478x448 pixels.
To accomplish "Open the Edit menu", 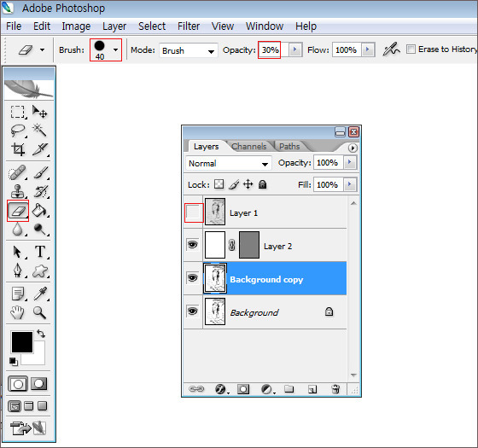I will pyautogui.click(x=42, y=26).
